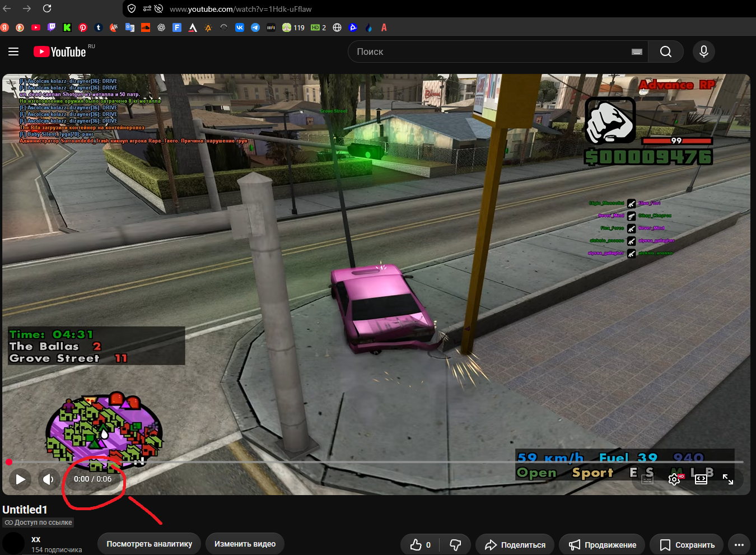
Task: Open the Google Translate bookmark
Action: point(130,27)
